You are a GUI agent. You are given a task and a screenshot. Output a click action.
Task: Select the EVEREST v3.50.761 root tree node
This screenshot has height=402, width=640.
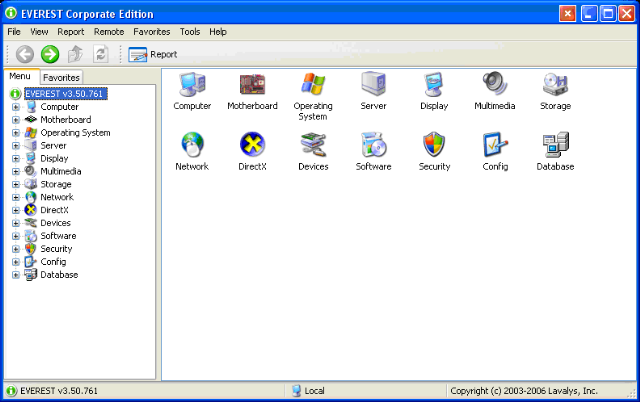(66, 94)
